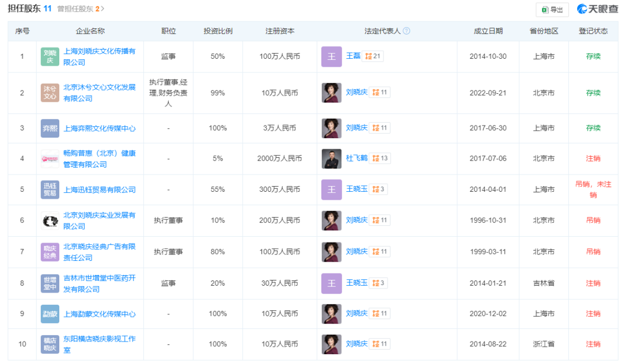This screenshot has height=364, width=622.
Task: Open 北京刘晓庆实业发展有限公司 link
Action: [x=100, y=221]
